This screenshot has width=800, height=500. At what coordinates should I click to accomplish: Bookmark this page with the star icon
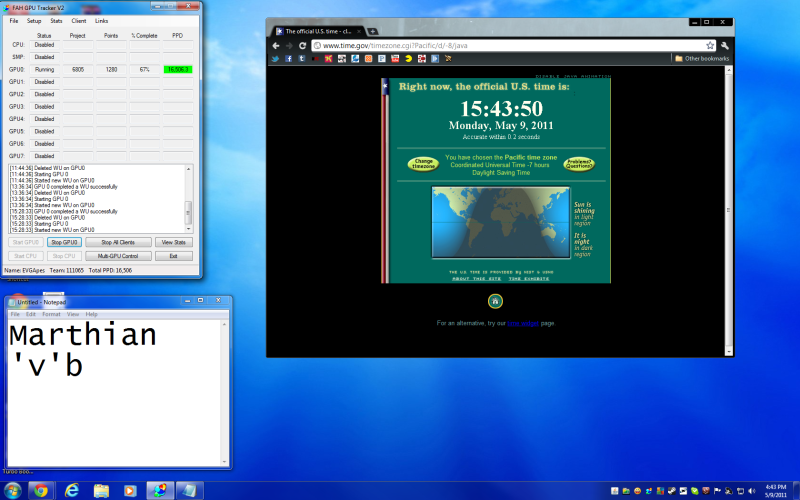[x=710, y=46]
